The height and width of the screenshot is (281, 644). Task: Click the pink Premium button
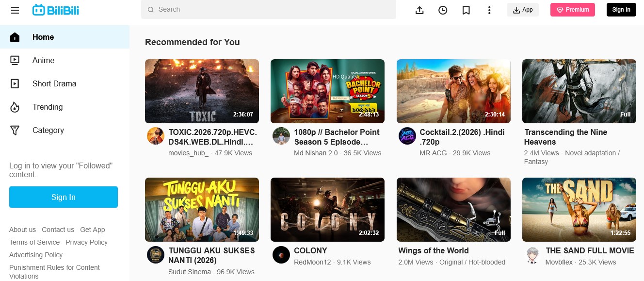[573, 10]
